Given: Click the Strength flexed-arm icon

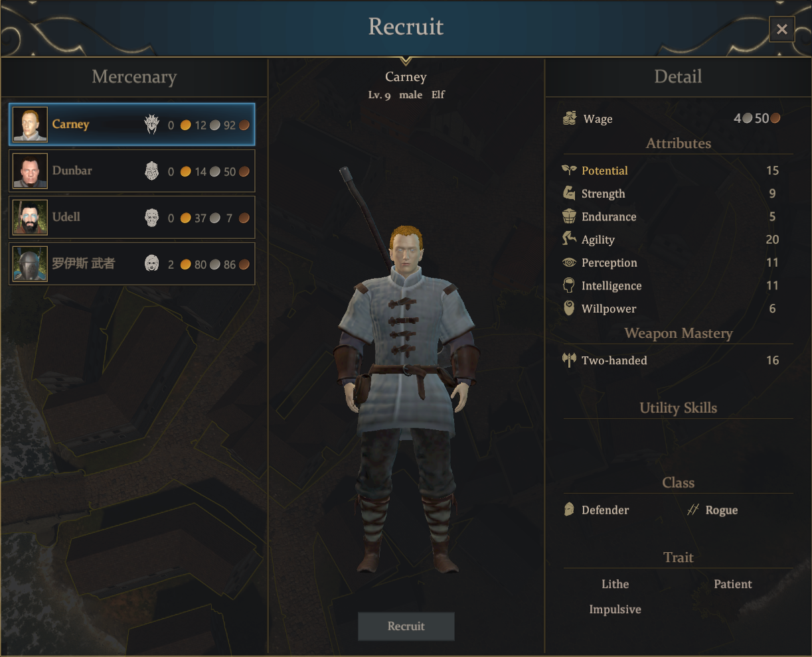Looking at the screenshot, I should click(x=569, y=193).
